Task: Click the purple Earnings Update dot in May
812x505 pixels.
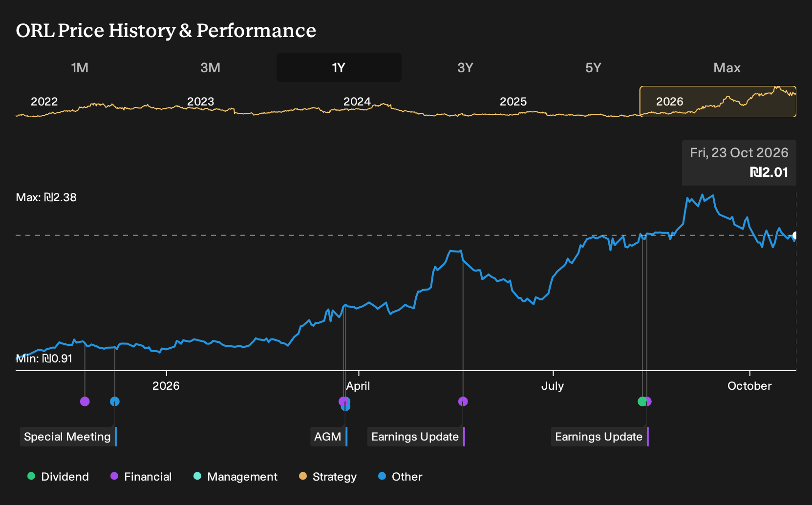Action: coord(463,401)
